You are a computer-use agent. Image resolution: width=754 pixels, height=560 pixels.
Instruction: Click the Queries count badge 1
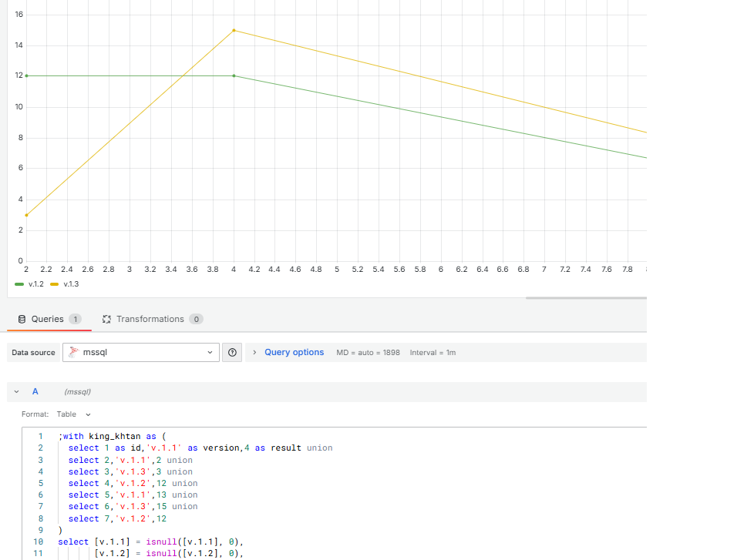75,319
